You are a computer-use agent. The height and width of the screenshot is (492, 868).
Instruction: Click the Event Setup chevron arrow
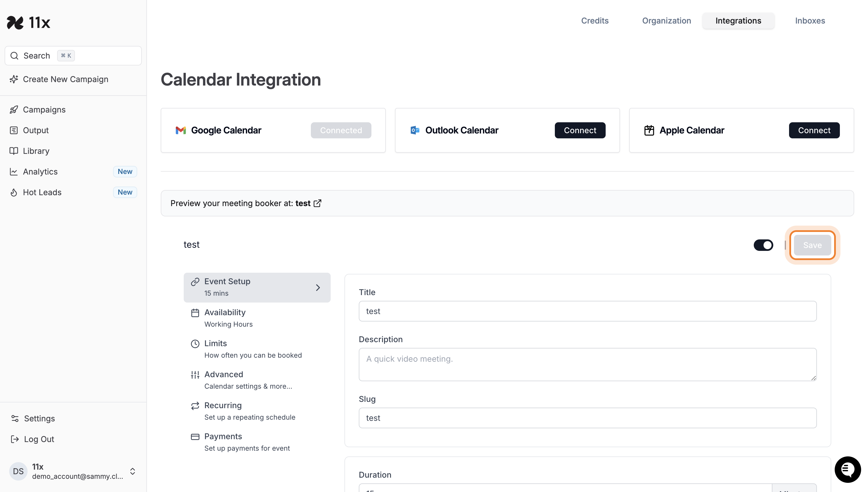click(x=318, y=288)
